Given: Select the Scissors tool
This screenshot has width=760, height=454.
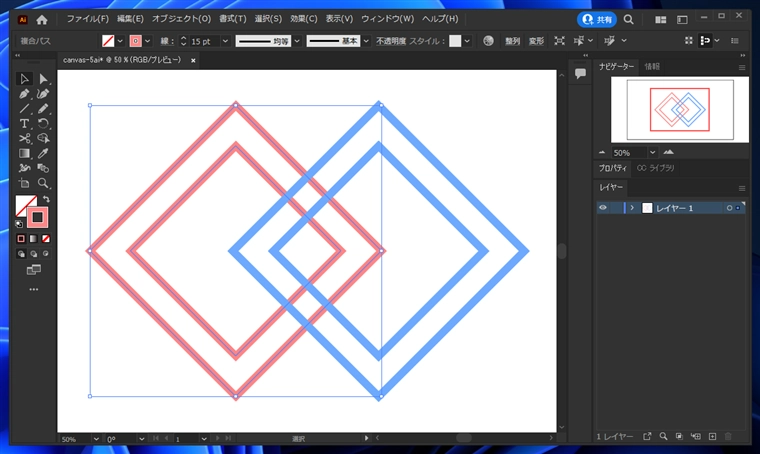Looking at the screenshot, I should (x=24, y=139).
